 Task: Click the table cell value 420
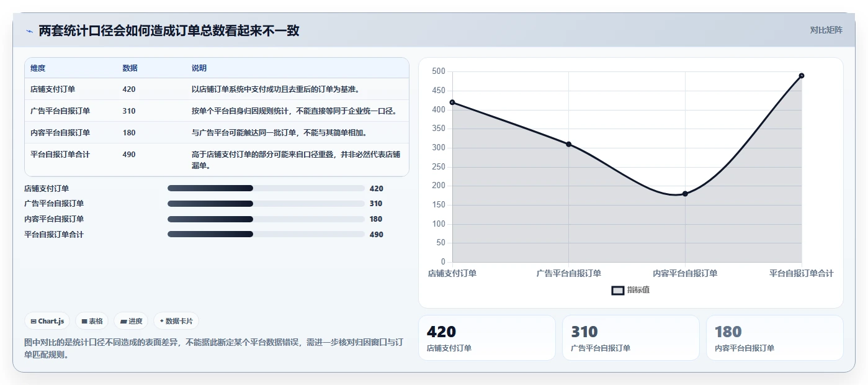point(129,89)
